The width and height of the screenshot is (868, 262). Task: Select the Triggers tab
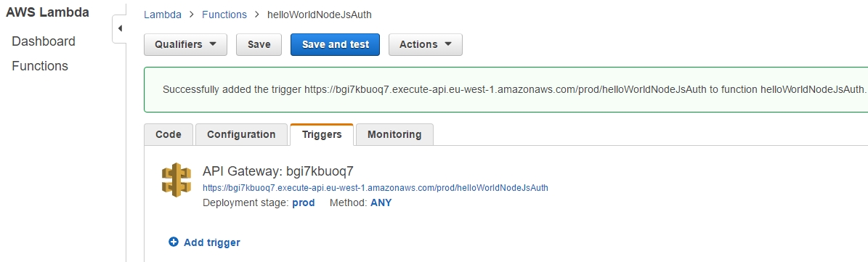point(322,134)
